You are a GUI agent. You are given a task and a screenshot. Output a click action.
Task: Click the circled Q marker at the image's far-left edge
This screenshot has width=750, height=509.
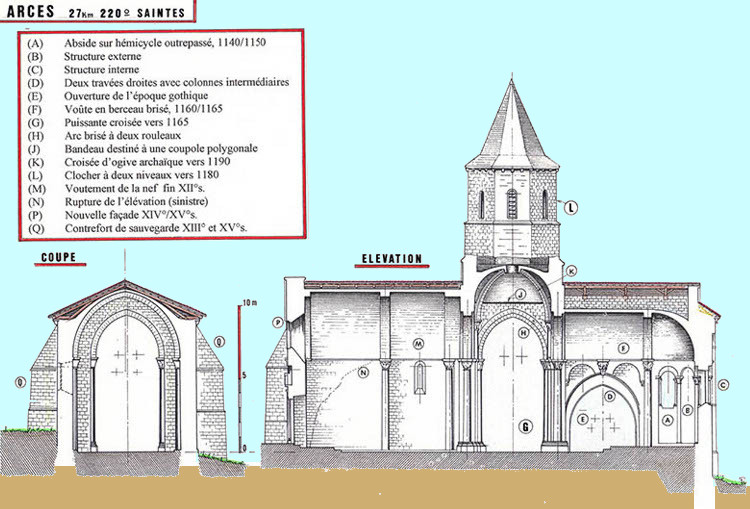point(20,382)
